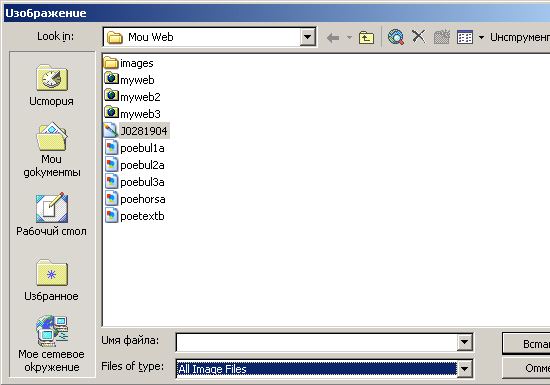The image size is (550, 385).
Task: Go back using the left arrow icon
Action: (x=333, y=37)
